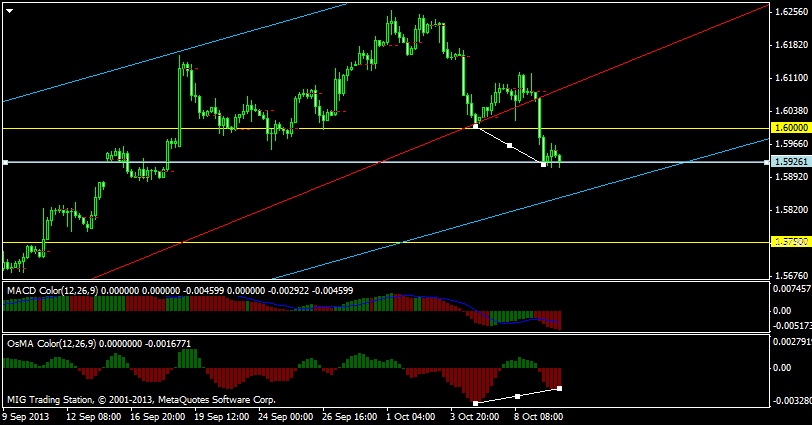Viewport: 812px width, 425px height.
Task: Click the MACD scale zero level 0.00
Action: tap(782, 311)
